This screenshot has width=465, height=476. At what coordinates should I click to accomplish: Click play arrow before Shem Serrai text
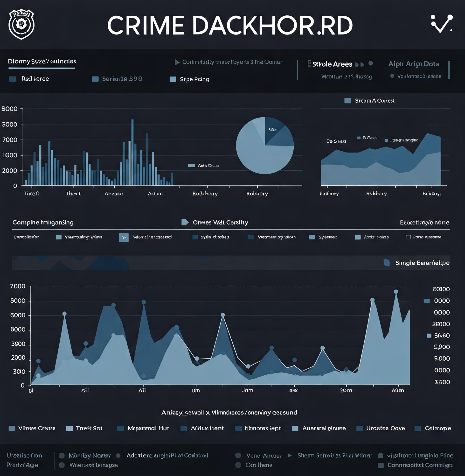coord(290,455)
